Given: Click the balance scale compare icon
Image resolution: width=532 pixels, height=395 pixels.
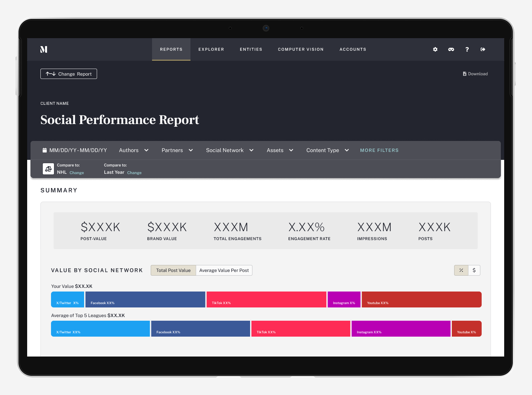Looking at the screenshot, I should tap(48, 169).
